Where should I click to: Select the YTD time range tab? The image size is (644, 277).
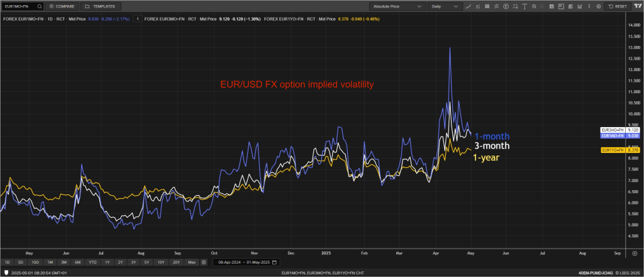(x=92, y=262)
